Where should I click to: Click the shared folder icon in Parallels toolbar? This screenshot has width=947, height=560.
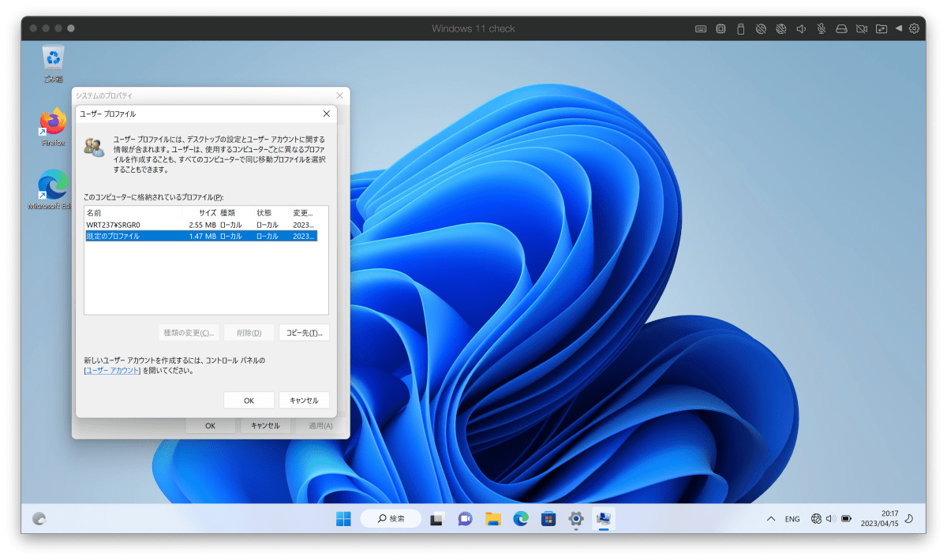coord(881,28)
